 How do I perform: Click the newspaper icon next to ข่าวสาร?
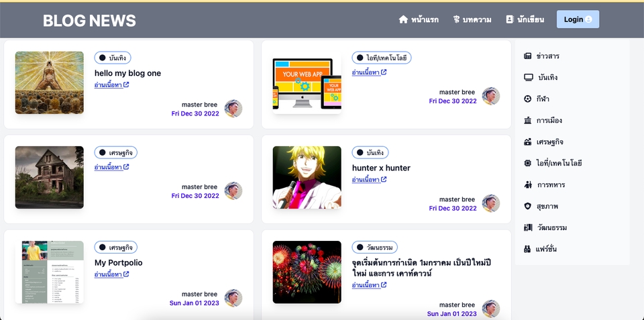pos(528,56)
